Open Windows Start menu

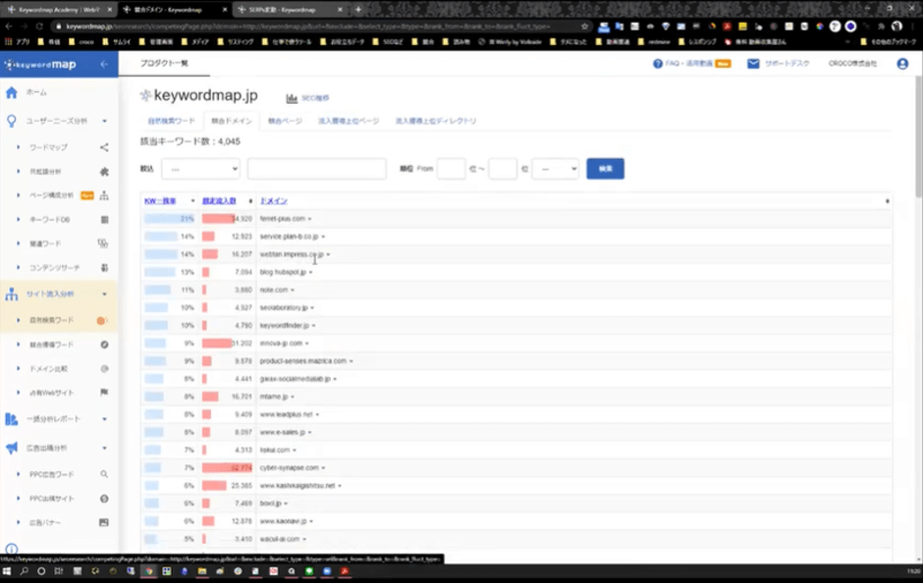7,571
